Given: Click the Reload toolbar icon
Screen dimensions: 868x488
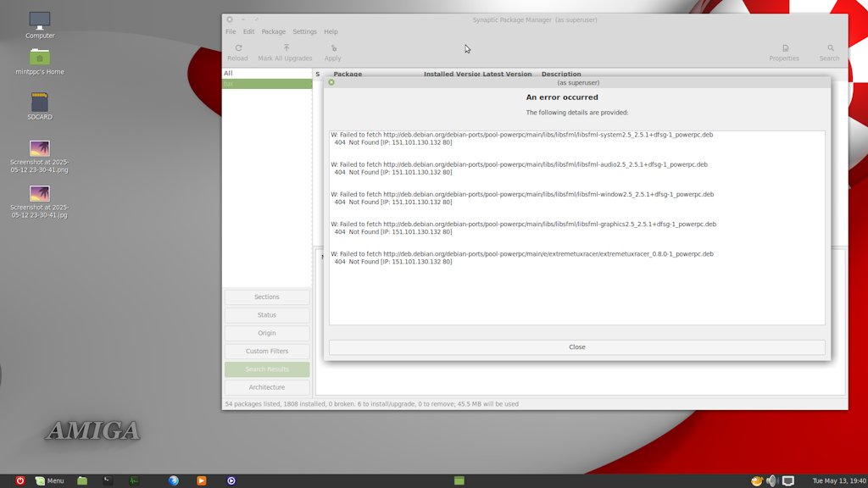Looking at the screenshot, I should pos(238,49).
